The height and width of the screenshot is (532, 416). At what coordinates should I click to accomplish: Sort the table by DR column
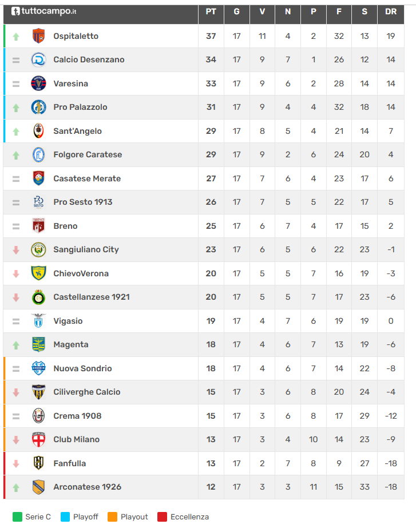pyautogui.click(x=391, y=11)
